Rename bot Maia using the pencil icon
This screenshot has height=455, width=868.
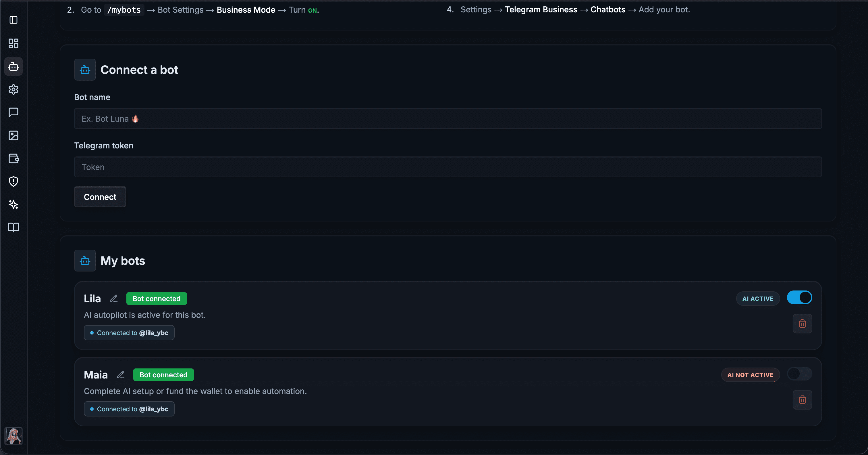click(x=120, y=375)
